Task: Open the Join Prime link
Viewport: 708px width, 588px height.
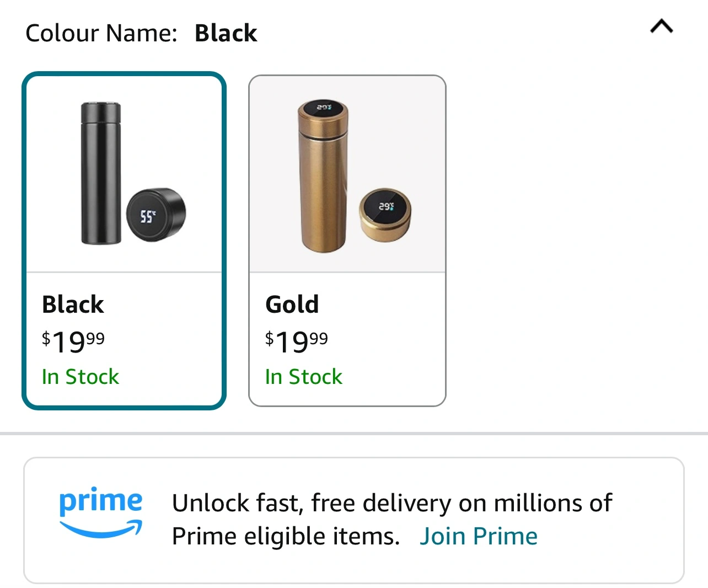Action: click(479, 536)
